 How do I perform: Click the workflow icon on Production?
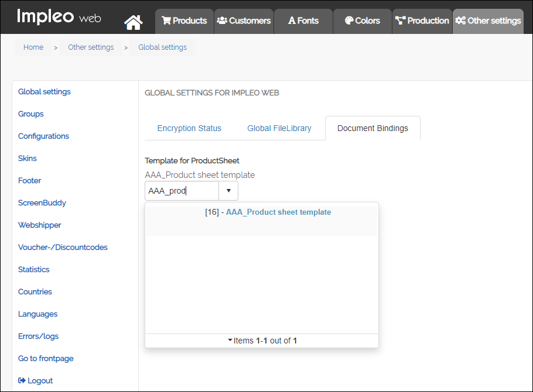401,20
